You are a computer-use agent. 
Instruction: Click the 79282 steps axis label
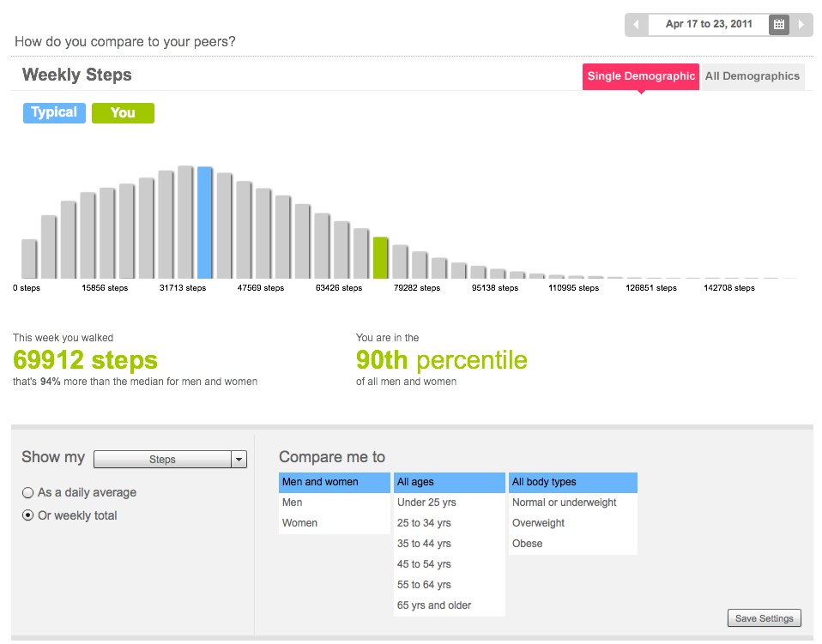[417, 287]
